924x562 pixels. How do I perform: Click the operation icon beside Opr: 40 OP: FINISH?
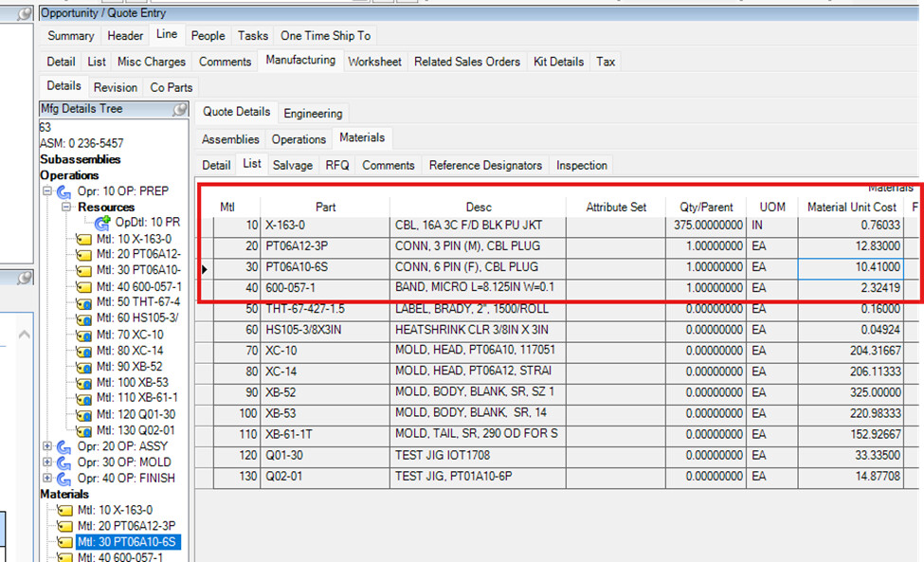tap(63, 479)
